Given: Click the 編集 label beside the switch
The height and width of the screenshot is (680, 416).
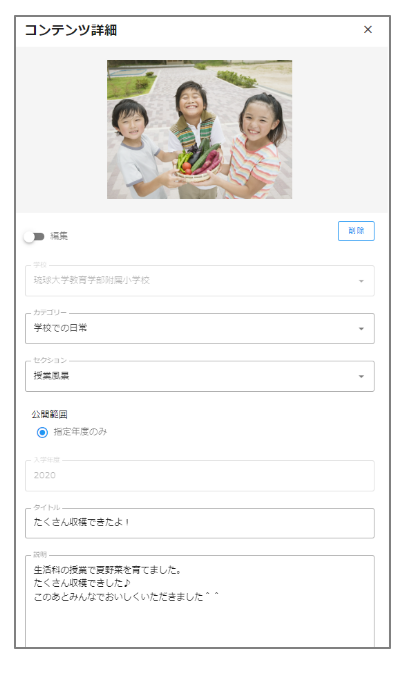Looking at the screenshot, I should pyautogui.click(x=59, y=236).
